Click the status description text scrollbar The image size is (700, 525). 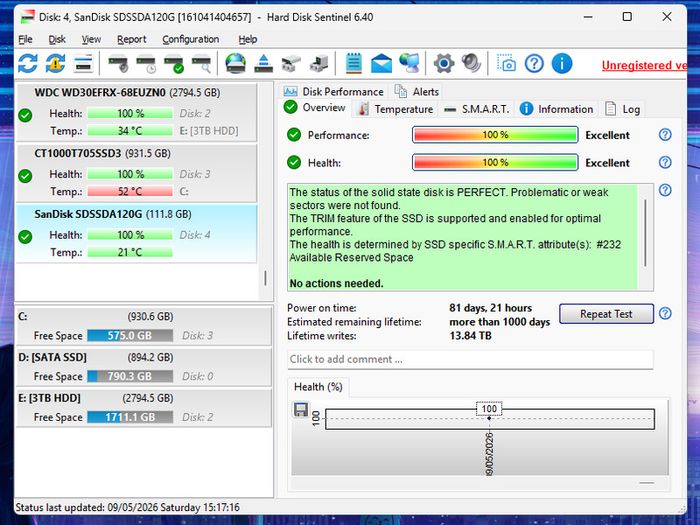[x=645, y=234]
